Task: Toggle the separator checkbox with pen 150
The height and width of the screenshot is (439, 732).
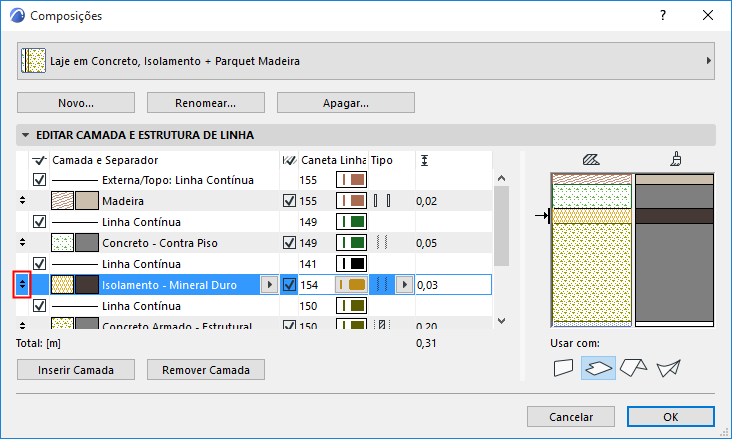Action: tap(39, 305)
